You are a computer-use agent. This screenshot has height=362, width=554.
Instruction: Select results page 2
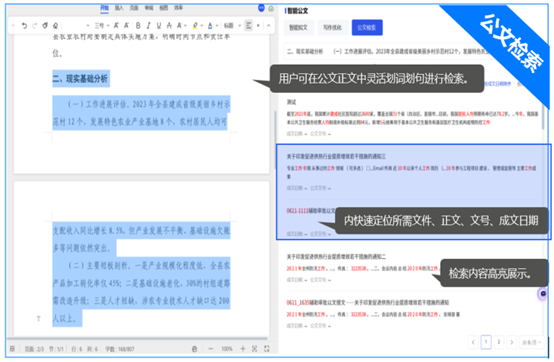pyautogui.click(x=499, y=342)
